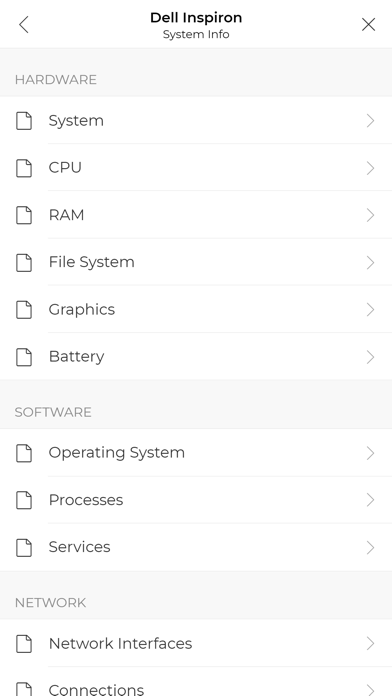The height and width of the screenshot is (696, 392).
Task: Expand the Services row chevron
Action: 371,547
